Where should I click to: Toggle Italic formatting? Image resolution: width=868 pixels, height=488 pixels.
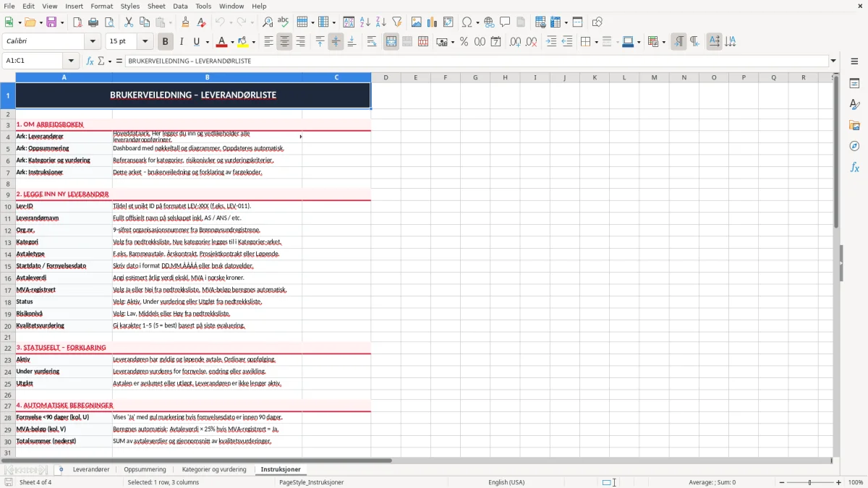pyautogui.click(x=182, y=42)
